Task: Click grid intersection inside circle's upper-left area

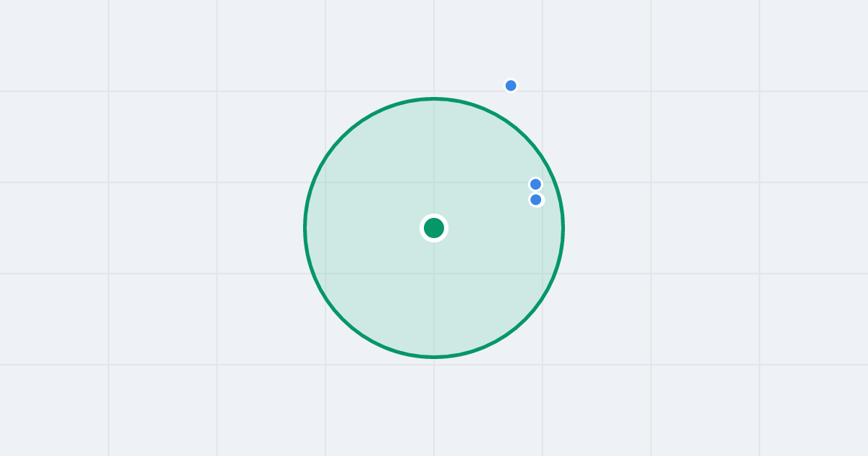Action: tap(325, 182)
